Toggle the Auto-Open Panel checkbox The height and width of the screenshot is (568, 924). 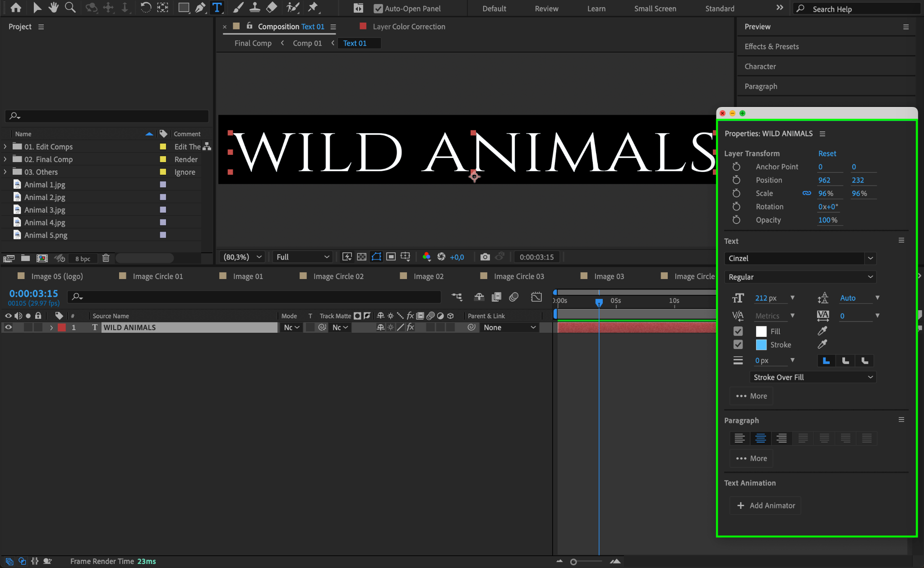pos(378,9)
